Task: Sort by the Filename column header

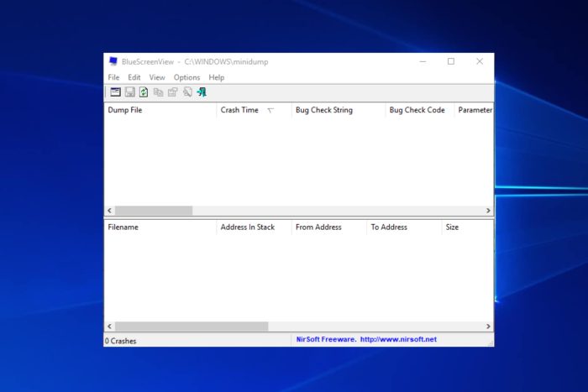Action: tap(160, 227)
